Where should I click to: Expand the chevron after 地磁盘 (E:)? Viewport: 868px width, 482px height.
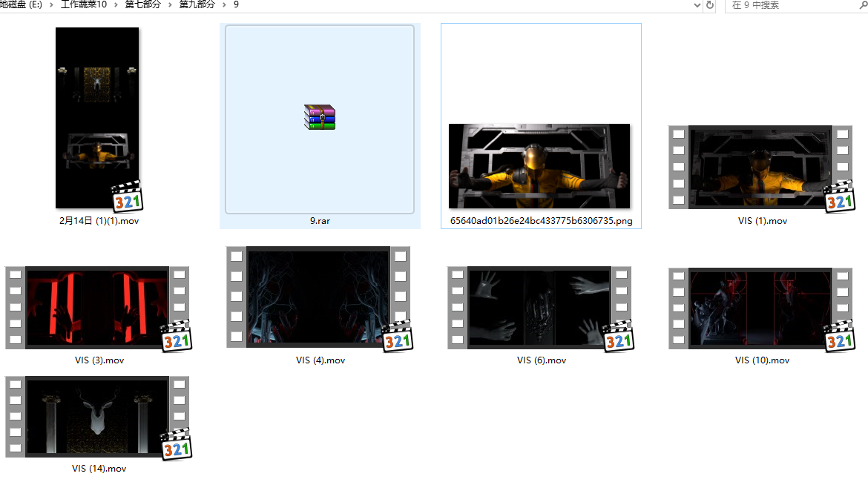click(x=51, y=4)
